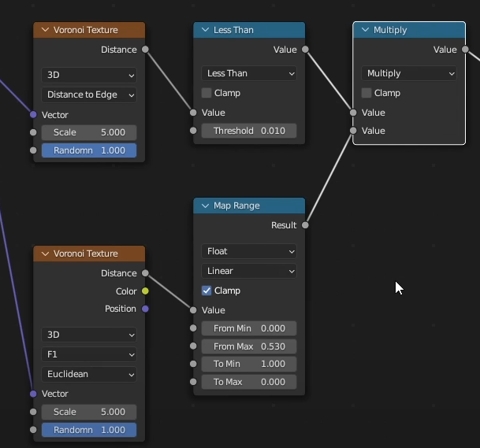Open the Less Than operation dropdown
The height and width of the screenshot is (448, 480).
[x=248, y=73]
